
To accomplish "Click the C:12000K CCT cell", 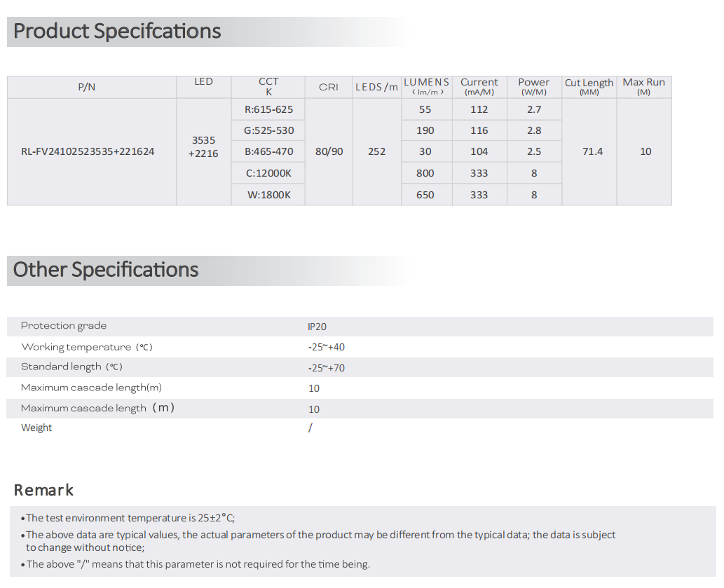I will 269,173.
